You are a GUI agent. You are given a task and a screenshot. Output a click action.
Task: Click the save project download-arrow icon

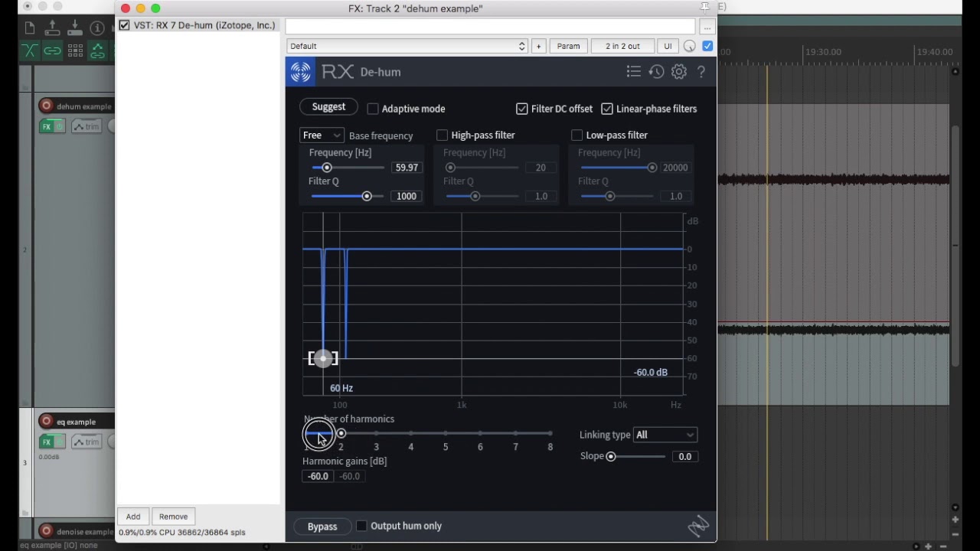(75, 28)
